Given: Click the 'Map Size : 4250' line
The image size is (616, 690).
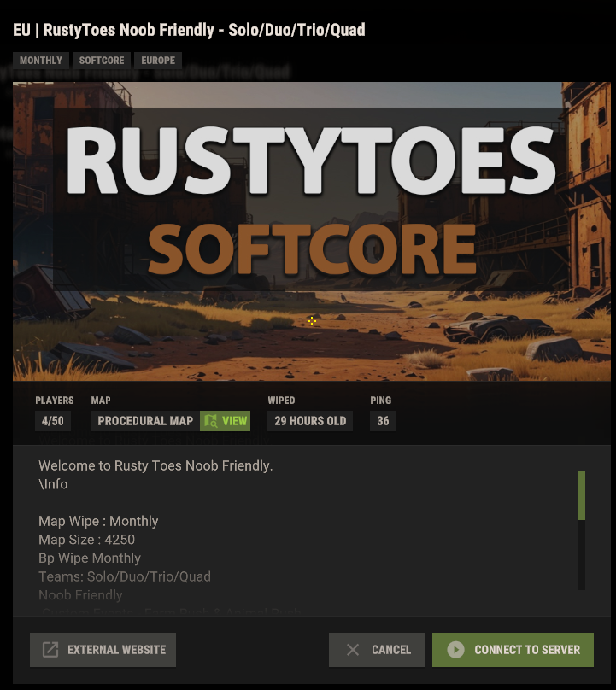Looking at the screenshot, I should [86, 540].
